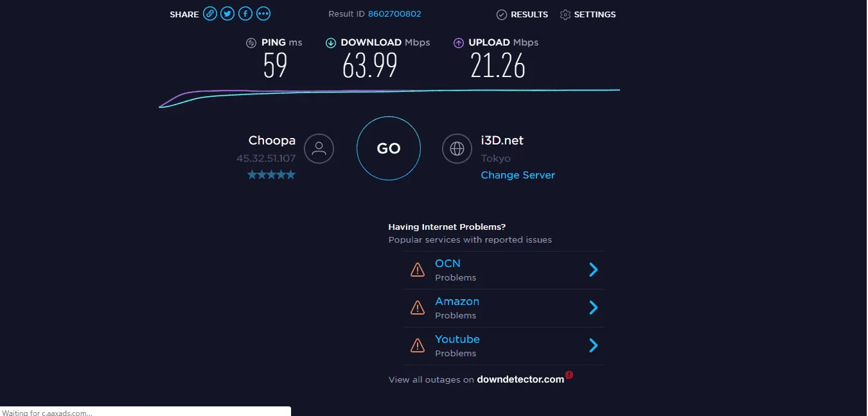
Task: Click the user profile icon beside Choopa
Action: coord(319,149)
